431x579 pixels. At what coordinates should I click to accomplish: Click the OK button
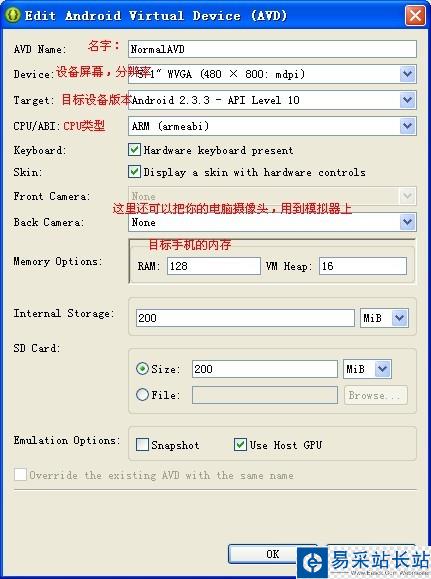pyautogui.click(x=273, y=554)
